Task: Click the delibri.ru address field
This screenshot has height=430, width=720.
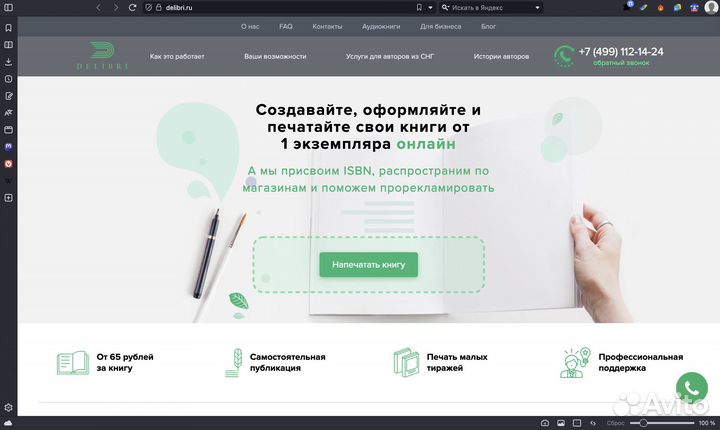Action: coord(289,7)
